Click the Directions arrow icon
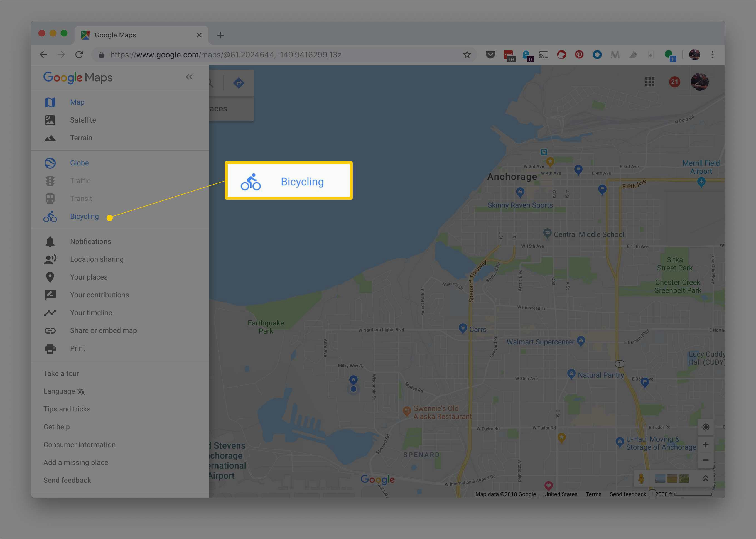Image resolution: width=756 pixels, height=539 pixels. click(x=239, y=83)
